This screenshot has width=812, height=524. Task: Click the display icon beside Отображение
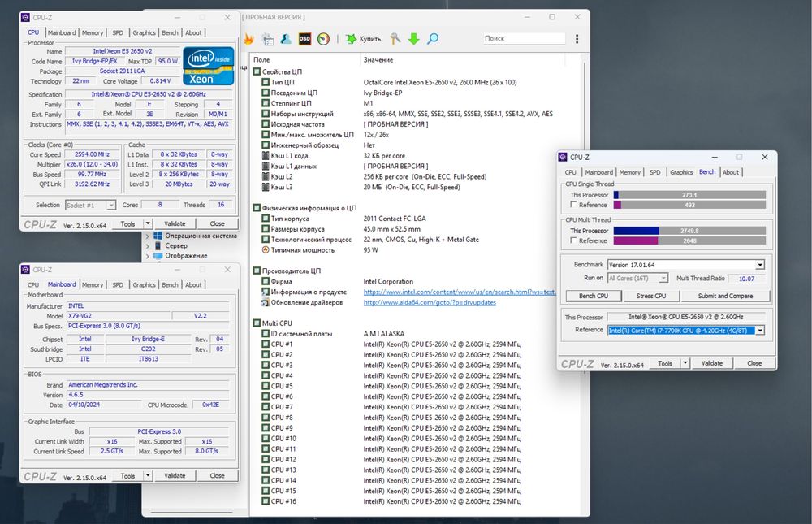point(158,256)
